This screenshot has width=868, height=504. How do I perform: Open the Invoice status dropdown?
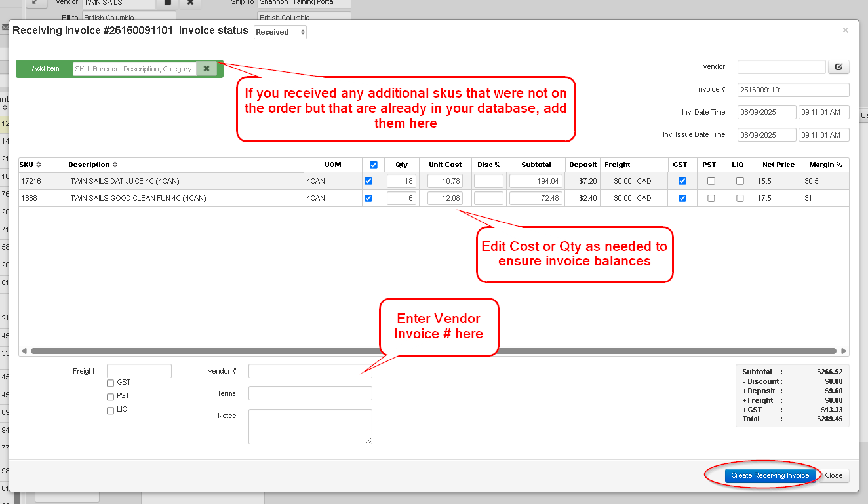coord(280,32)
